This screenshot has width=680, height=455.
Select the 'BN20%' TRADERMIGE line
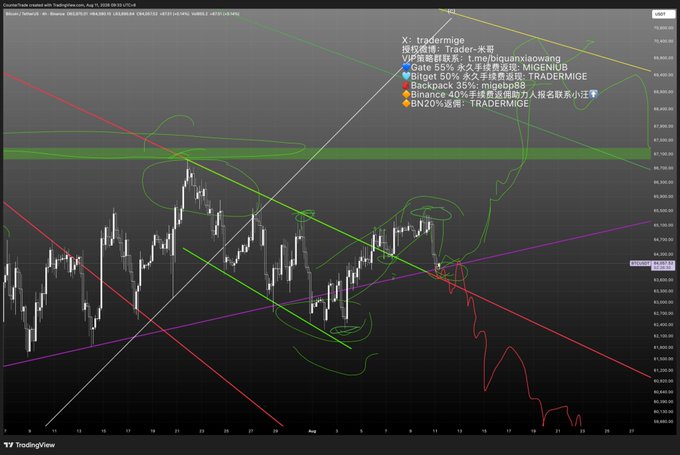click(x=465, y=104)
